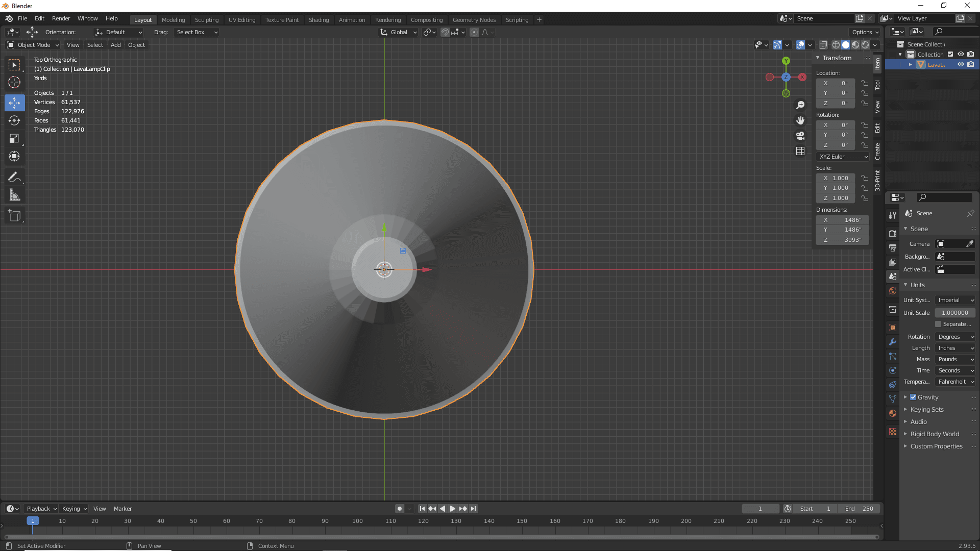This screenshot has width=980, height=551.
Task: Enable Gravity checkbox in Scene settings
Action: click(913, 397)
